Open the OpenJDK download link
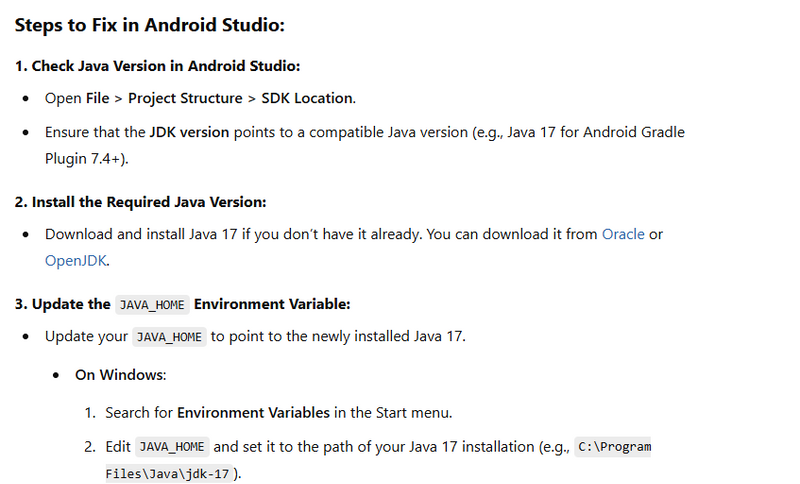Image resolution: width=800 pixels, height=484 pixels. pyautogui.click(x=75, y=260)
